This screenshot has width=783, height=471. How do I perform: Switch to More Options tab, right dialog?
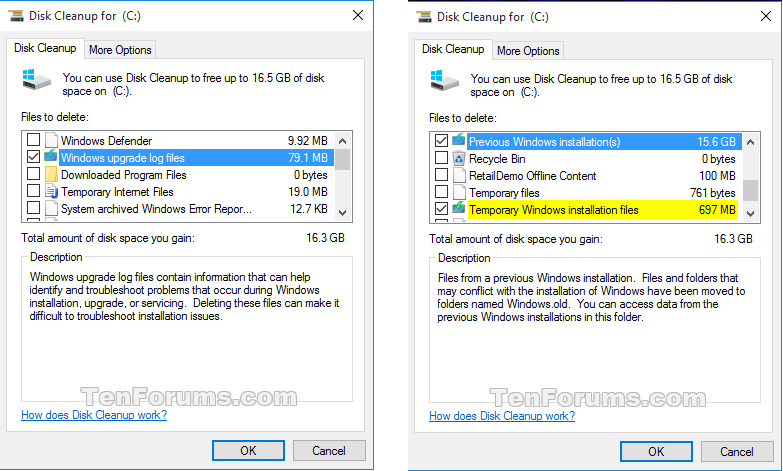pyautogui.click(x=528, y=51)
